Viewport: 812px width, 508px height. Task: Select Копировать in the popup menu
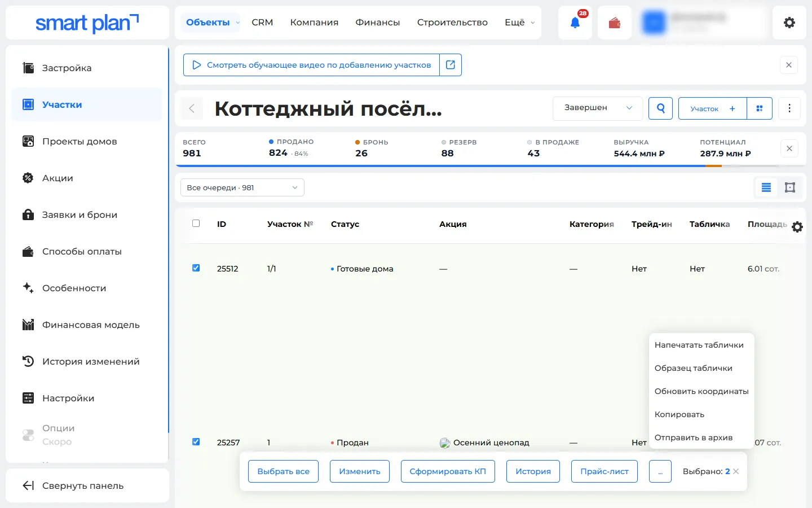point(679,414)
